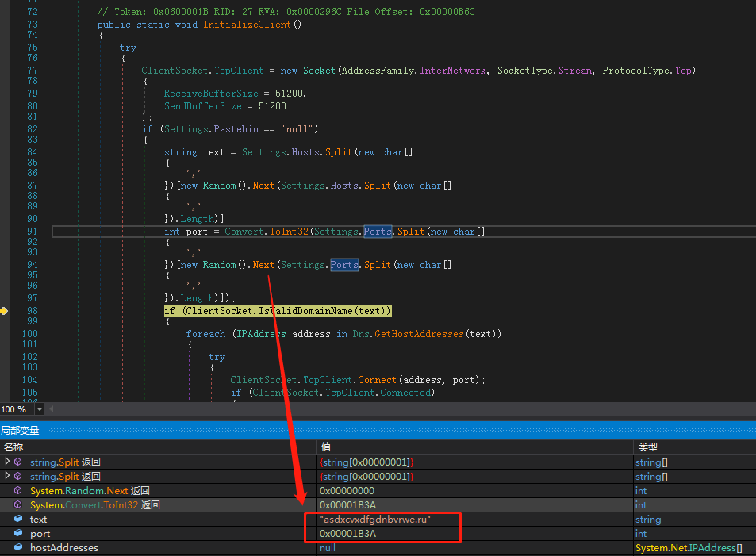The image size is (756, 556).
Task: Select the System.Random.Next value 0x00000000
Action: pos(347,491)
